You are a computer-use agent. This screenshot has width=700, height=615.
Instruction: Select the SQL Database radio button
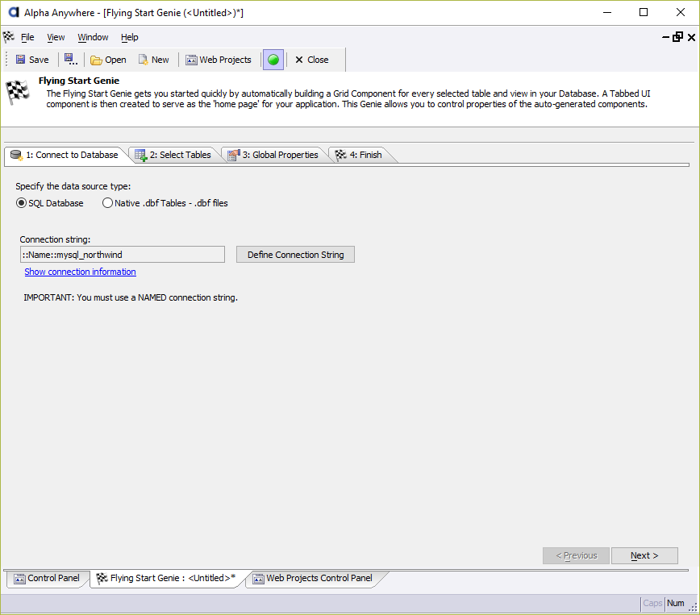pos(21,203)
